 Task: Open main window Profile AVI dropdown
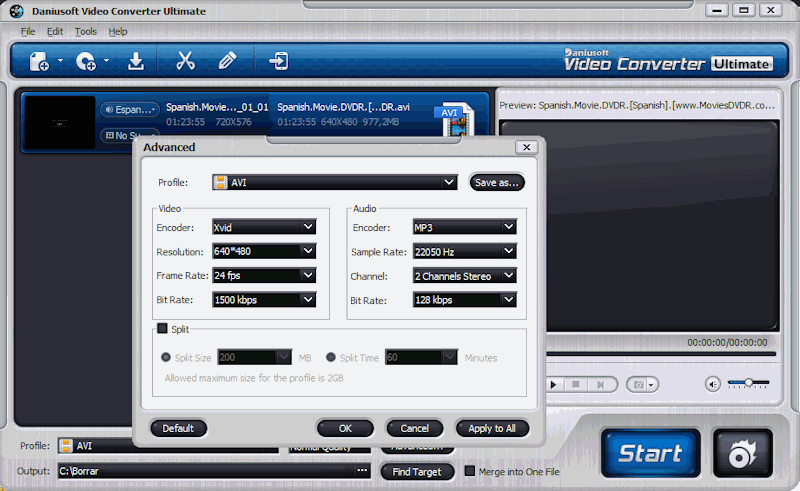pyautogui.click(x=168, y=446)
